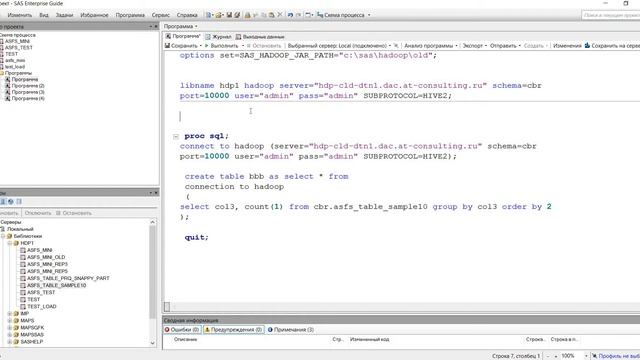
Task: Open the 100% zoom dropdown
Action: coord(586,356)
